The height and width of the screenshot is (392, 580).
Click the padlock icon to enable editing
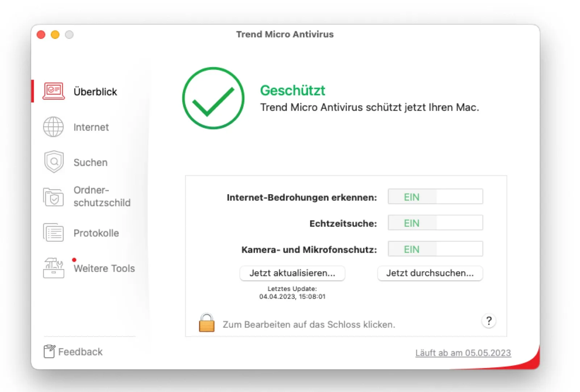207,322
